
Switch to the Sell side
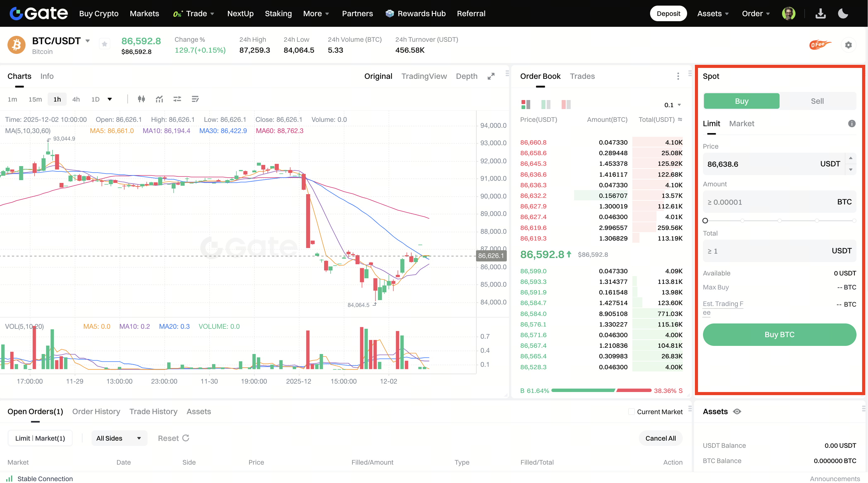(817, 101)
